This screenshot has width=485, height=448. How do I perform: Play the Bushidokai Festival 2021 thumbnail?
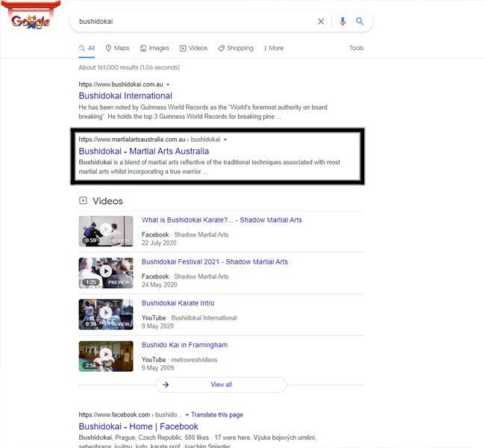106,273
